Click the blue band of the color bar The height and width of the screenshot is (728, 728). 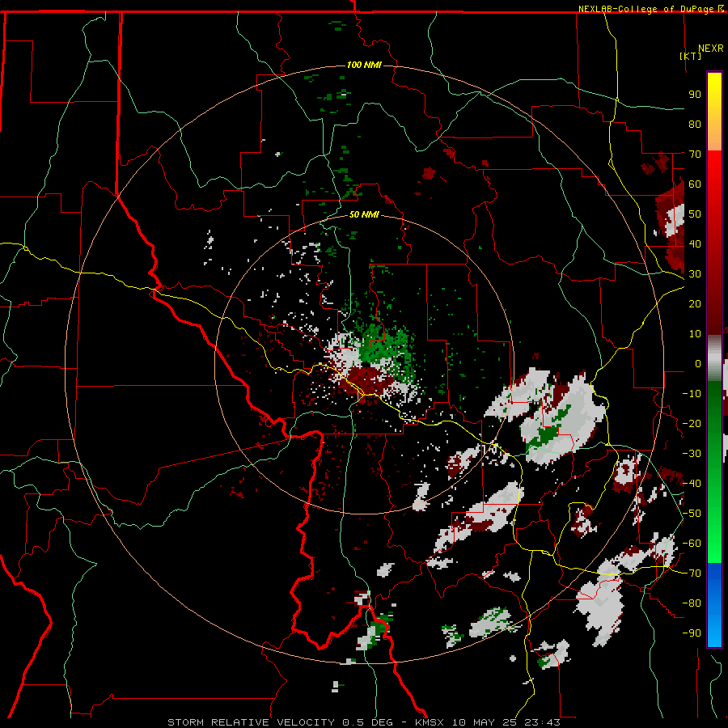[714, 604]
